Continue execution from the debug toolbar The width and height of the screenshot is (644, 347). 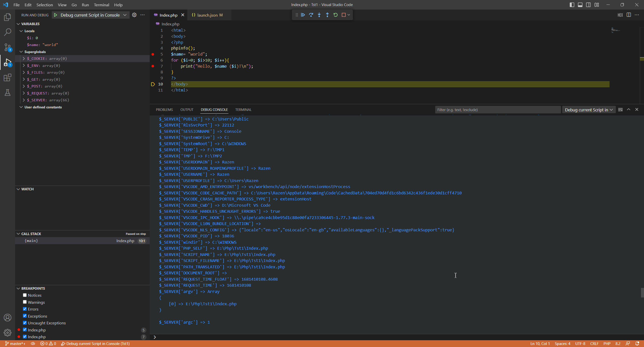pos(303,15)
